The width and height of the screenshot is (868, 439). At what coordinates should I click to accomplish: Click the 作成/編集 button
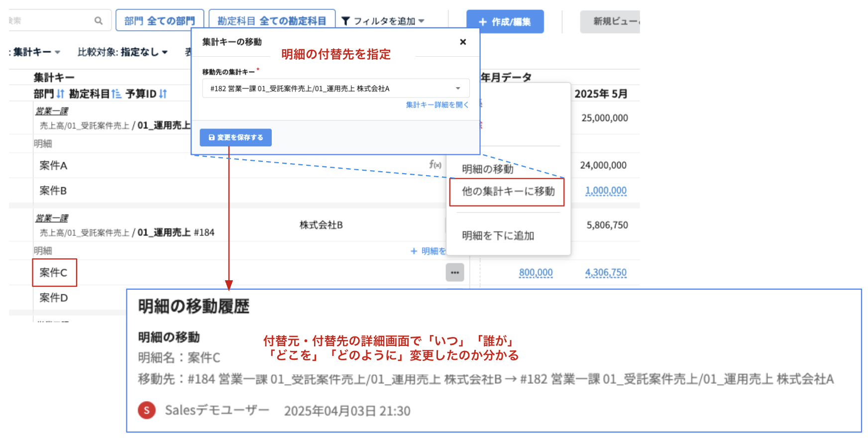tap(505, 22)
